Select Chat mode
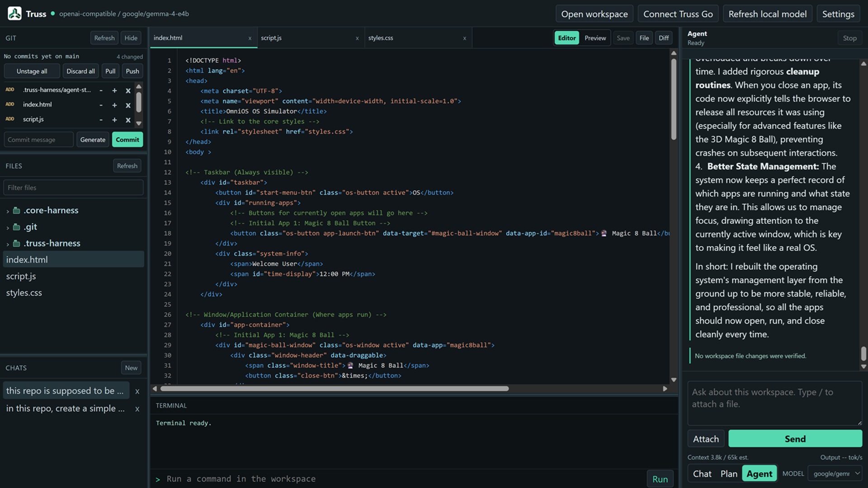 tap(702, 474)
